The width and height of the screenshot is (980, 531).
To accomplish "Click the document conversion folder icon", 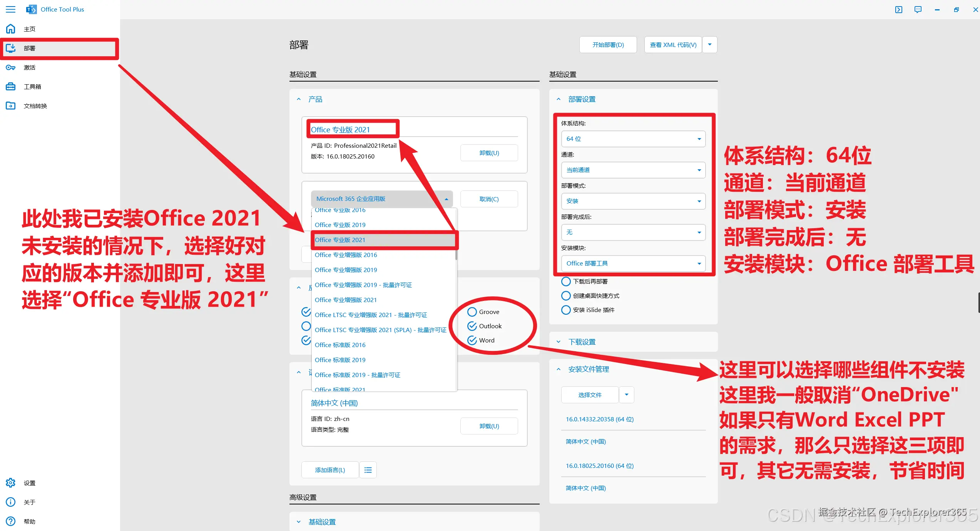I will pyautogui.click(x=11, y=106).
